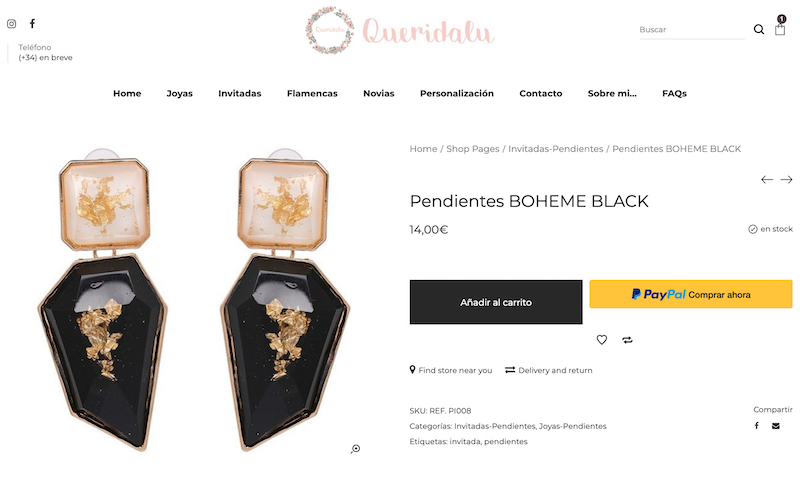Viewport: 800px width, 498px height.
Task: Go to next product arrow
Action: [x=786, y=180]
